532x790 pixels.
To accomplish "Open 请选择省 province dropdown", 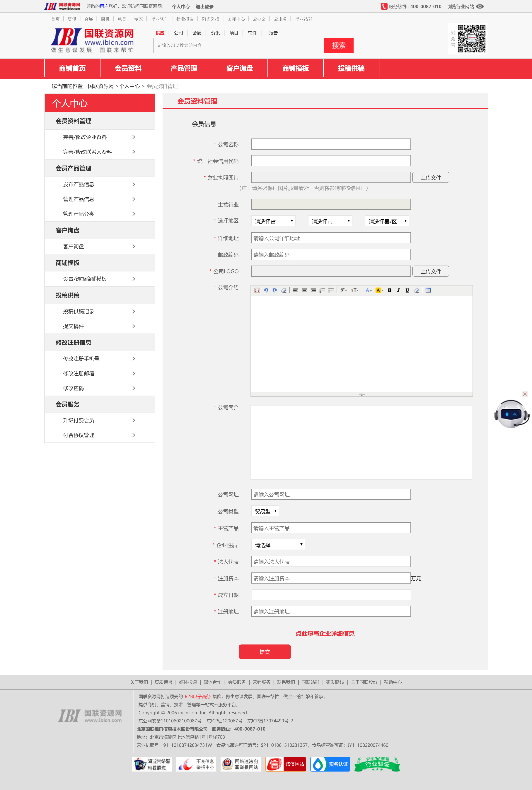I will (273, 221).
